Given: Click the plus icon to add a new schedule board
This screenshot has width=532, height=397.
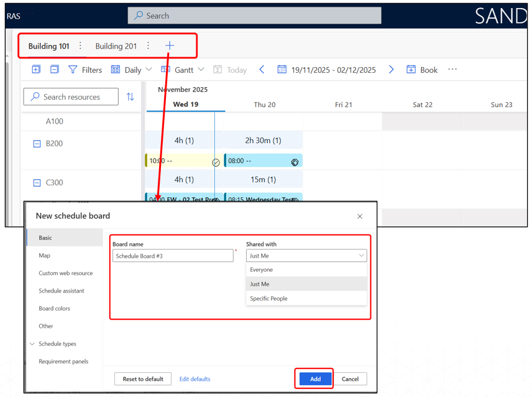Looking at the screenshot, I should 170,45.
